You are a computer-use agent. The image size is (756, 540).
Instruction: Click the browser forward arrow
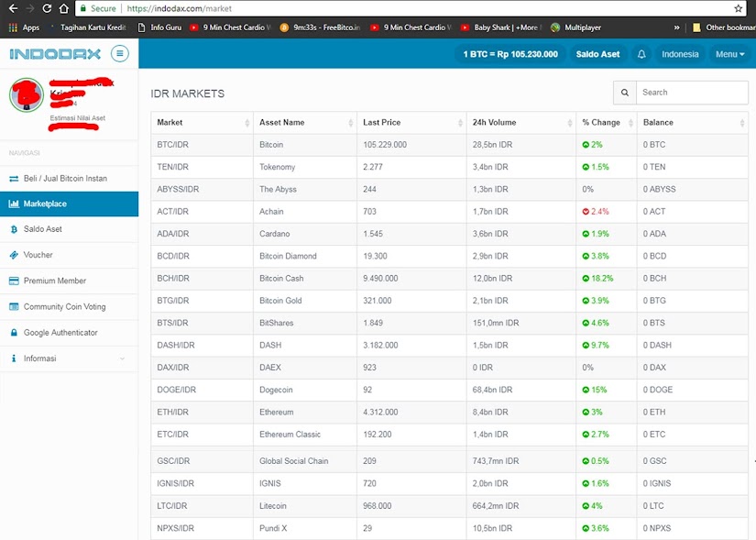tap(30, 8)
